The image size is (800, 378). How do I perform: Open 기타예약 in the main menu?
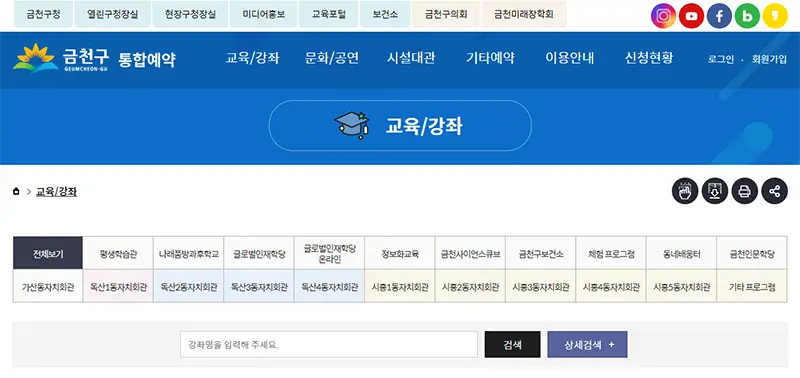point(490,58)
